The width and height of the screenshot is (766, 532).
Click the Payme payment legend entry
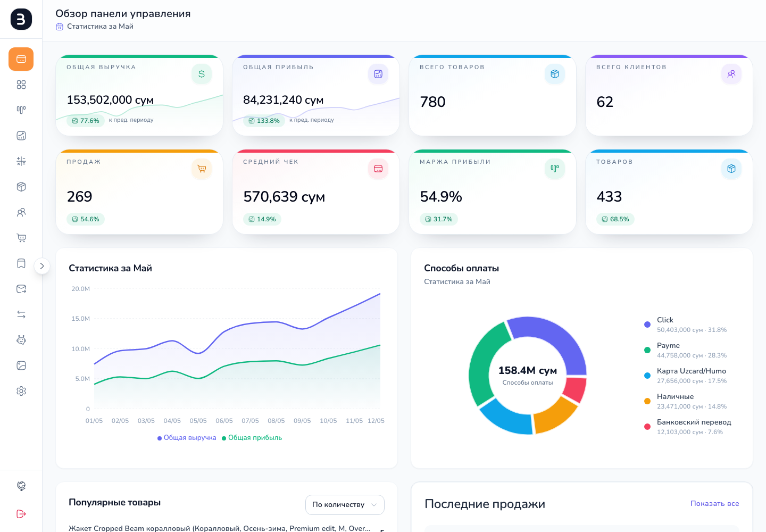(x=686, y=350)
